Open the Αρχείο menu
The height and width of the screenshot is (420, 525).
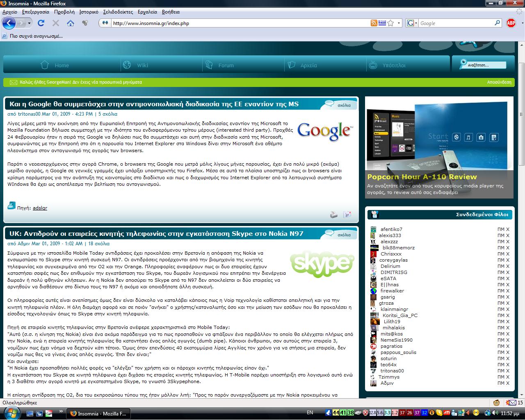pyautogui.click(x=10, y=12)
